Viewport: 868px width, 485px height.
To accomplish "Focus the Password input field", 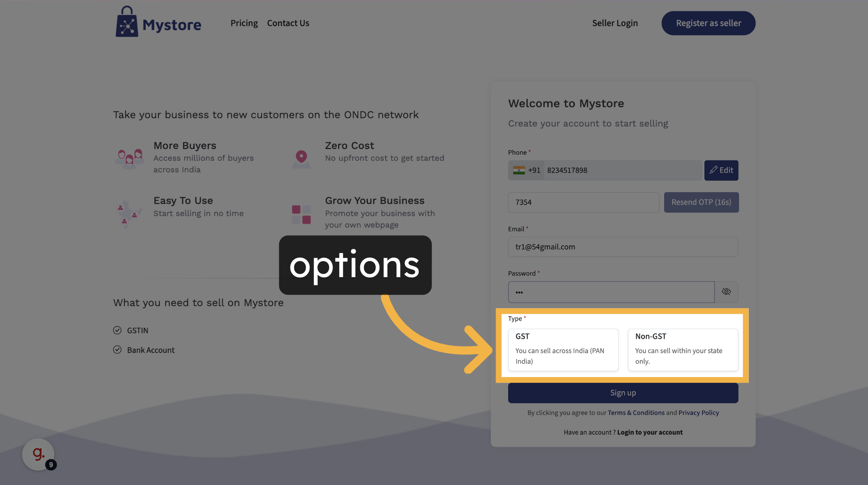I will click(x=611, y=292).
